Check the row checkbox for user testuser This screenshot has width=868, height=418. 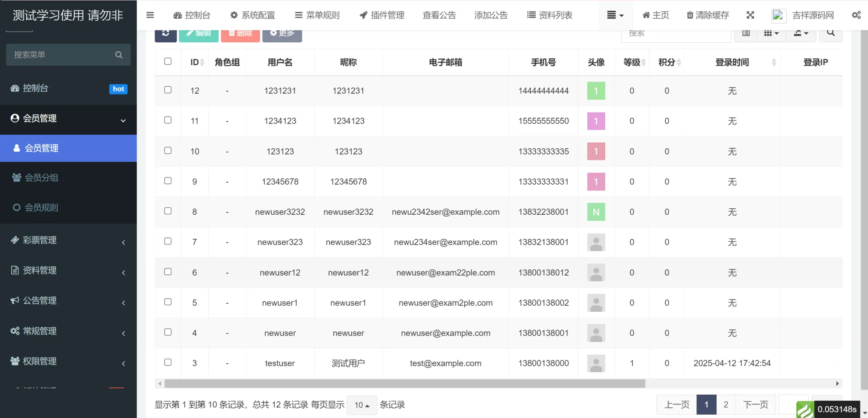[168, 363]
